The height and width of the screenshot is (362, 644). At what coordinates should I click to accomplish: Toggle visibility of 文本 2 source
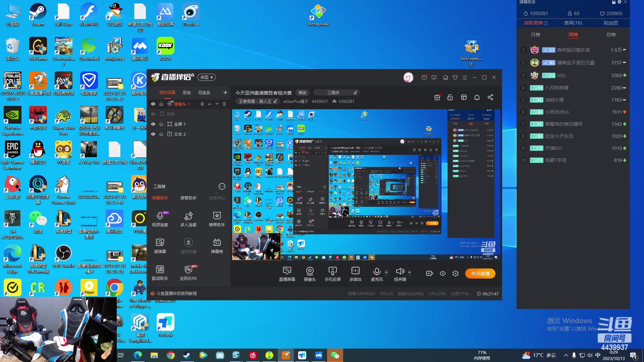[x=153, y=134]
